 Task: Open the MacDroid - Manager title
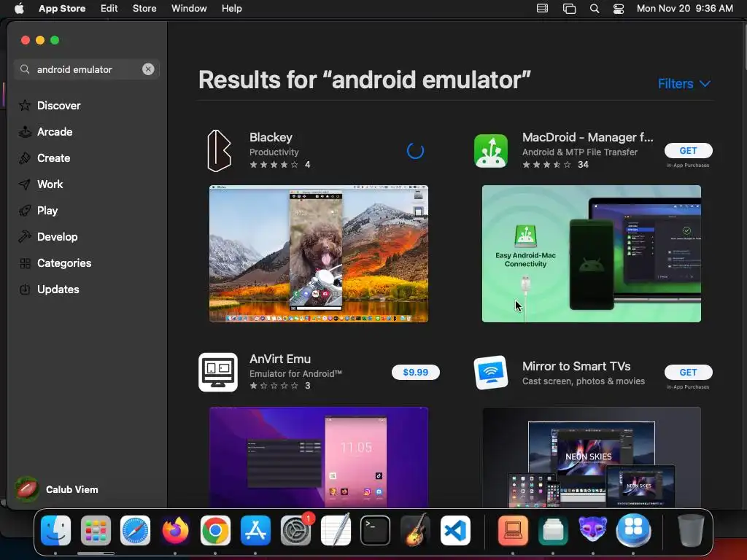click(588, 137)
